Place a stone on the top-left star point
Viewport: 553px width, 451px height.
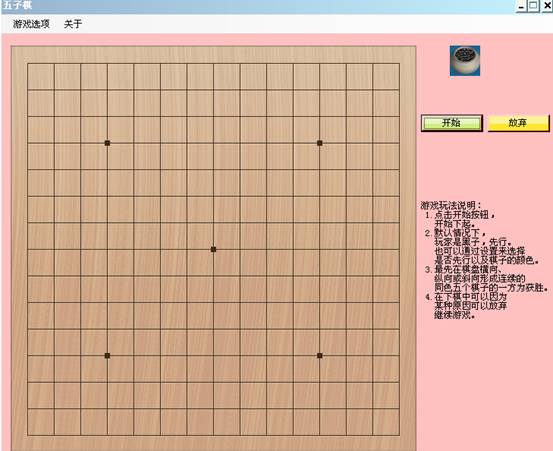pyautogui.click(x=107, y=143)
